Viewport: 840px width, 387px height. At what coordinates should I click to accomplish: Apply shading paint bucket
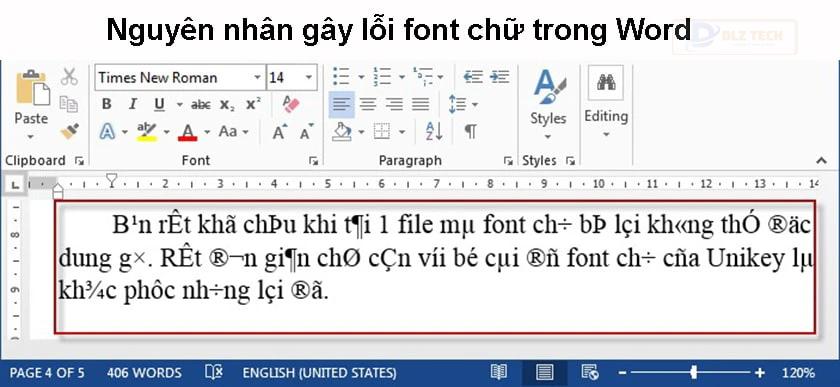click(x=342, y=131)
